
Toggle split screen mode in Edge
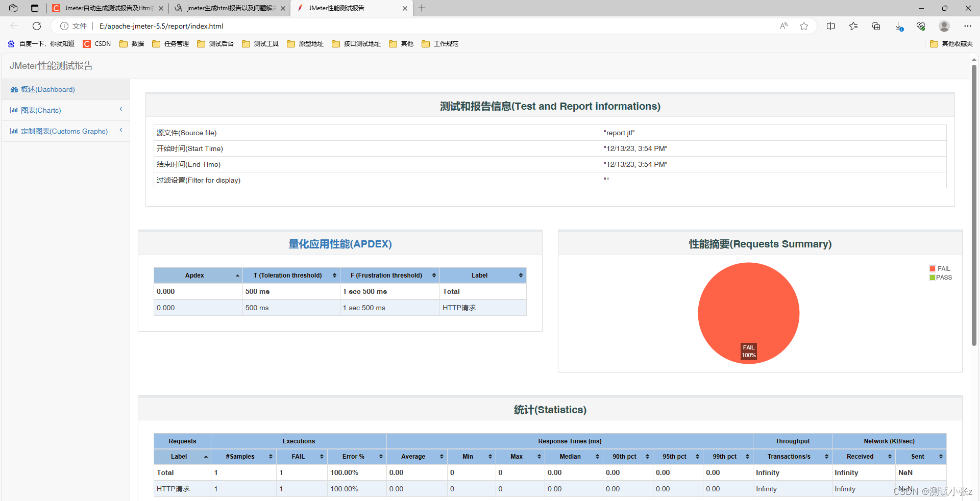coord(831,26)
